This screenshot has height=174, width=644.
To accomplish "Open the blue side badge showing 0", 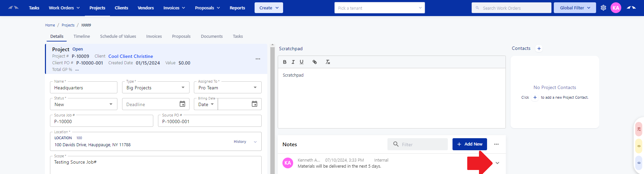I will click(x=639, y=163).
